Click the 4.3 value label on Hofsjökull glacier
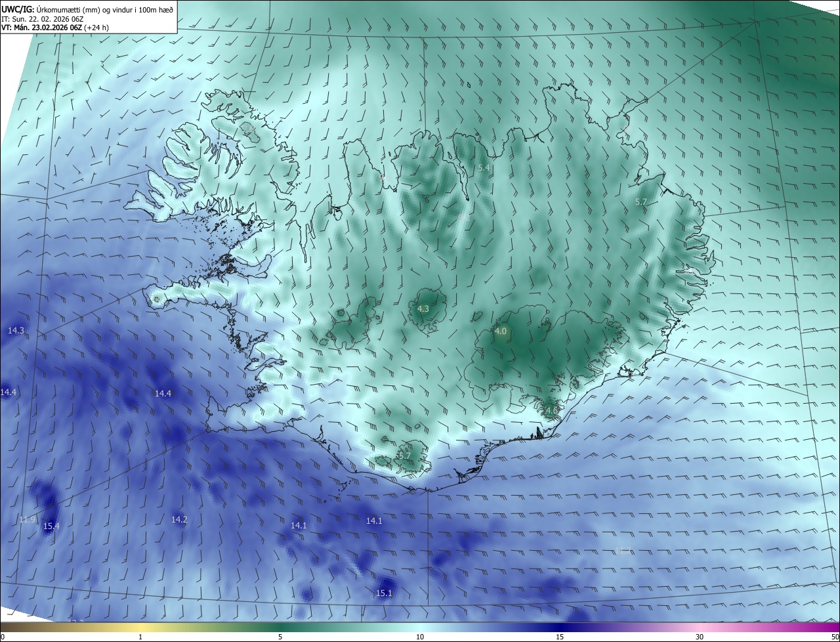 click(x=423, y=309)
